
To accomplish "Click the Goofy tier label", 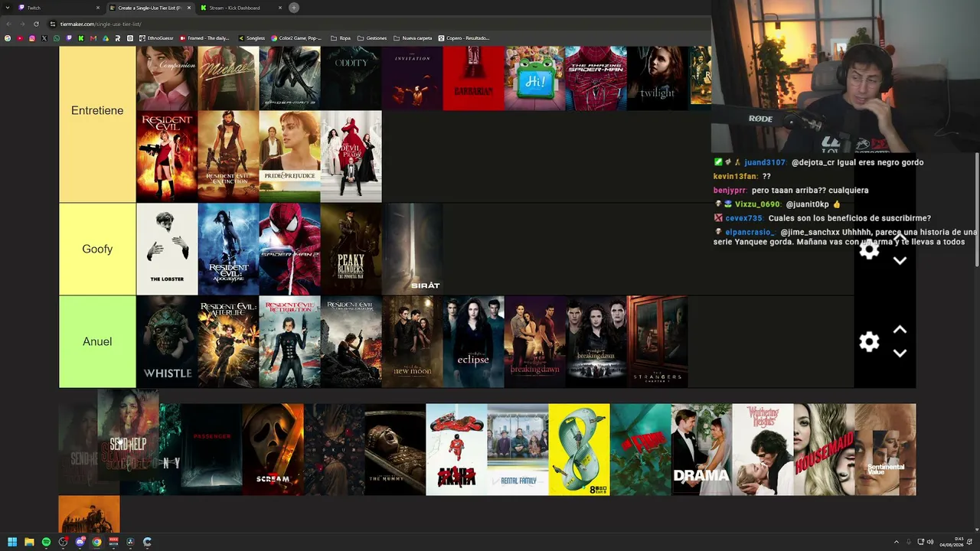I will 97,249.
